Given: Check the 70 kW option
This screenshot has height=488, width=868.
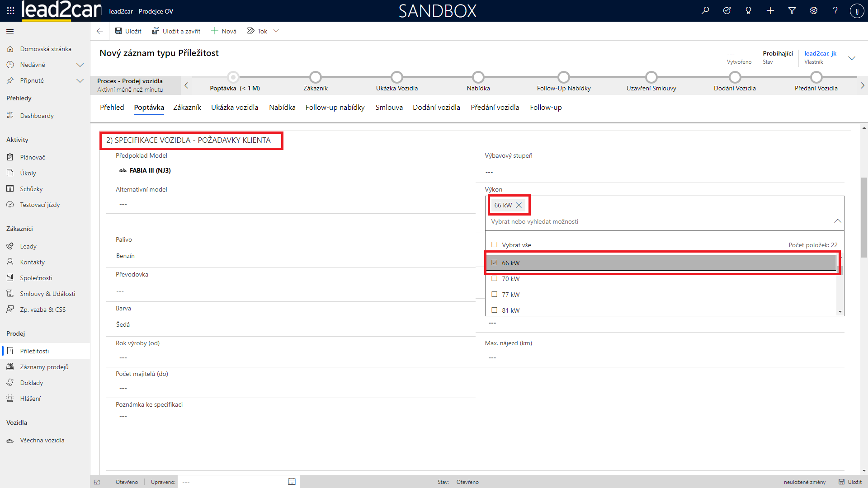Looking at the screenshot, I should coord(495,279).
